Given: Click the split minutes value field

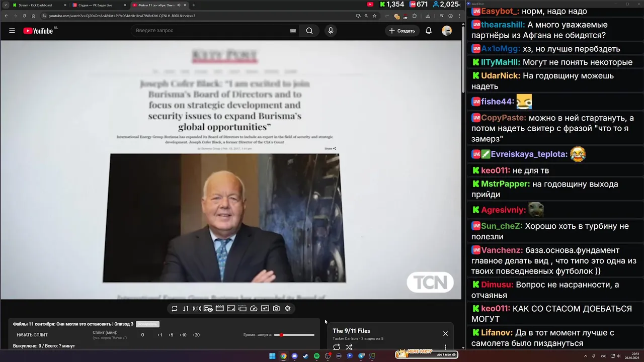Looking at the screenshot, I should (x=142, y=335).
